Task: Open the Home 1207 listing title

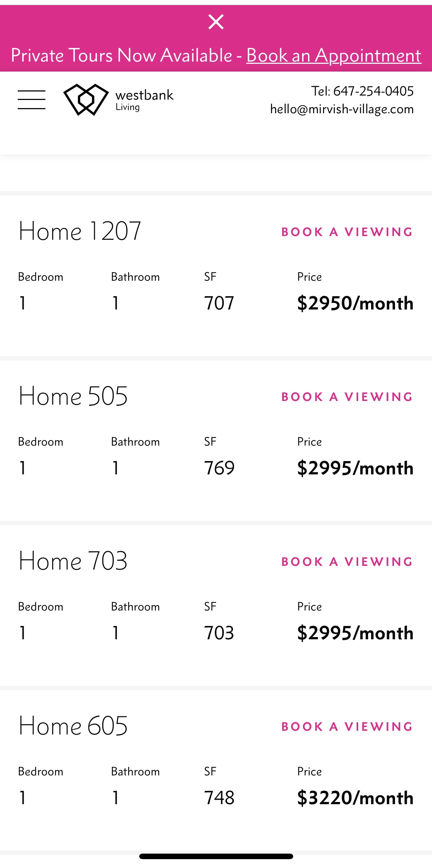Action: (x=80, y=231)
